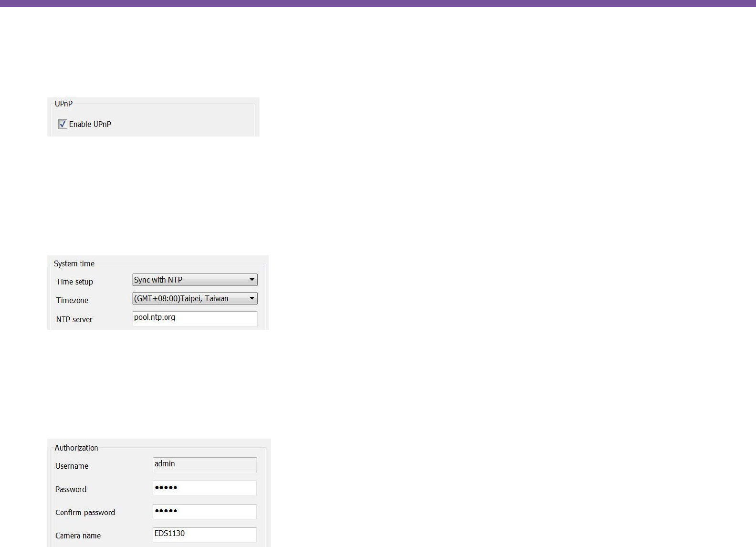Click the Timezone label
The height and width of the screenshot is (547, 756).
[x=72, y=300]
